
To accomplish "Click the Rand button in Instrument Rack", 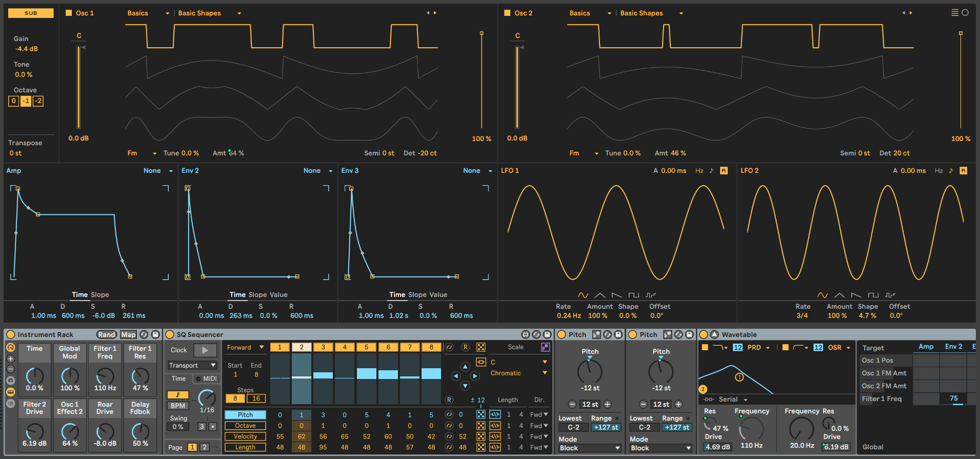I will click(x=107, y=334).
